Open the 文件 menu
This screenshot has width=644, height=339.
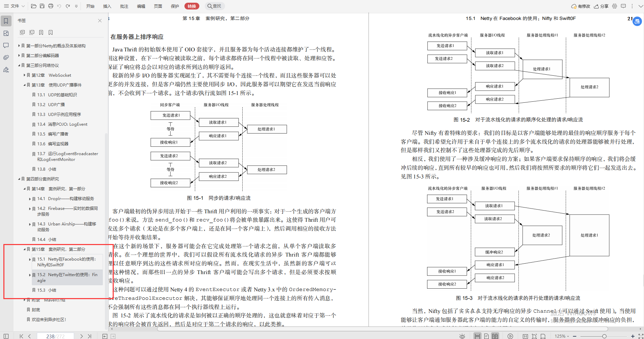pos(14,6)
